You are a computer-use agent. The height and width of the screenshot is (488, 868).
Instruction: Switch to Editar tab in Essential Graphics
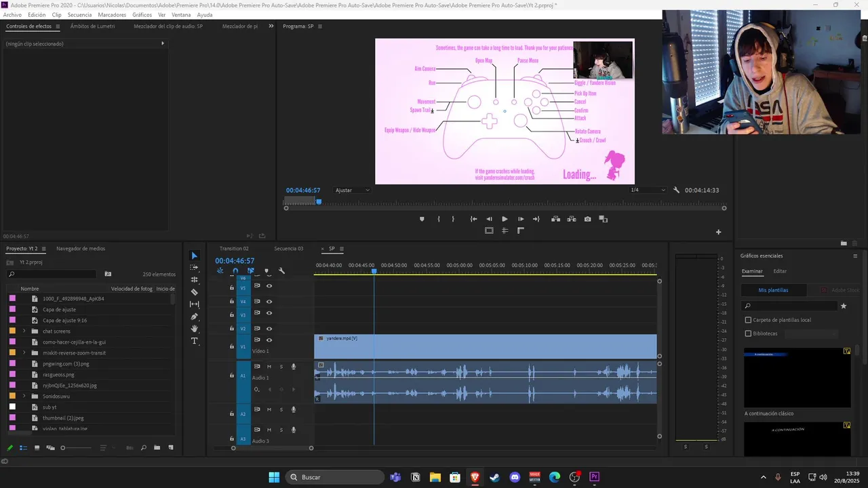[x=781, y=271]
